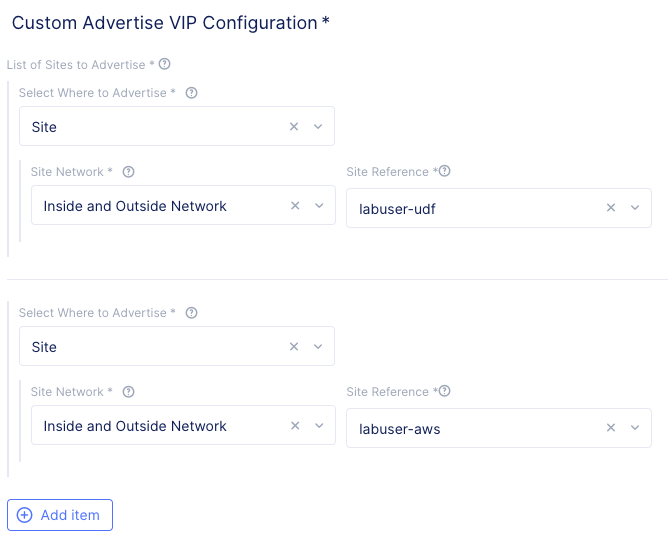668x543 pixels.
Task: Expand the first Select Where to Advertise dropdown
Action: 318,127
